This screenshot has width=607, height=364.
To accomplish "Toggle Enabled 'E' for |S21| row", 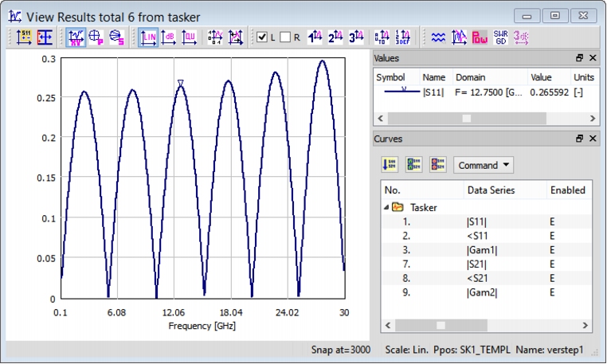I will click(552, 264).
